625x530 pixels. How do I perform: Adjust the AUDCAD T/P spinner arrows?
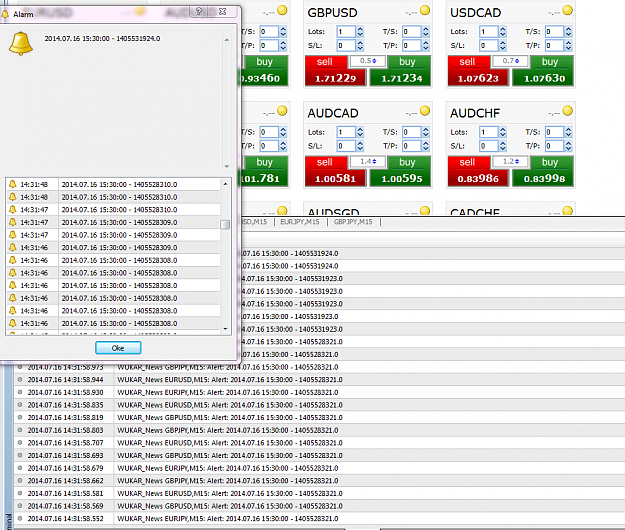[426, 146]
